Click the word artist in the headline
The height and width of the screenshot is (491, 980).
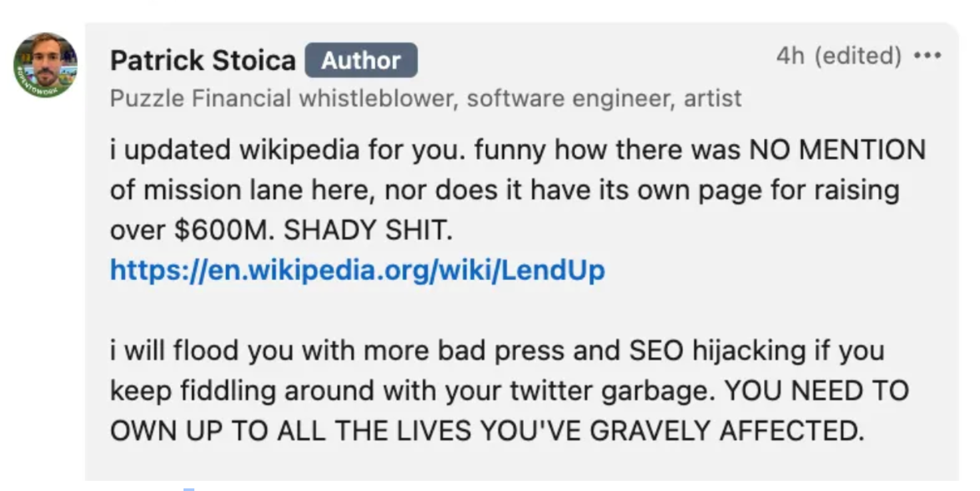[x=712, y=98]
